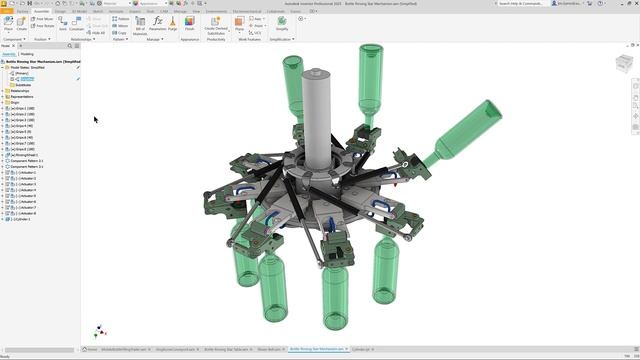This screenshot has height=360, width=640.
Task: Select the Free Rotate tool
Action: [x=42, y=26]
